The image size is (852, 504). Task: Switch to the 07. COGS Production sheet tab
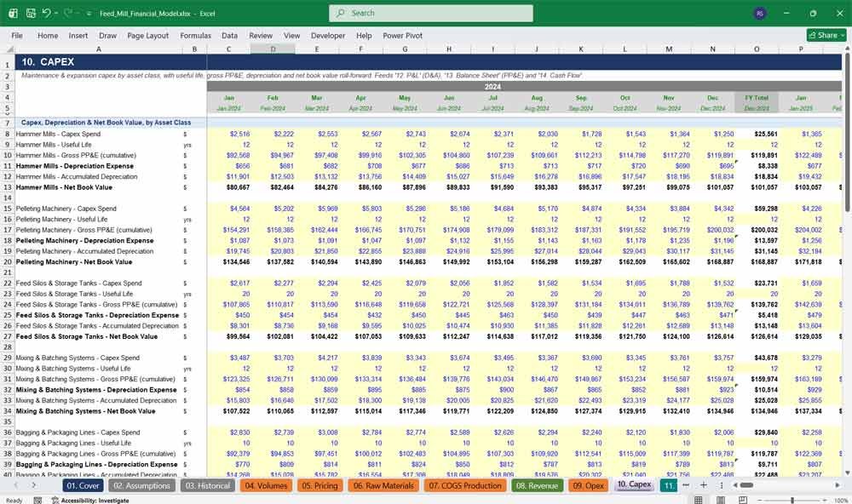[465, 485]
